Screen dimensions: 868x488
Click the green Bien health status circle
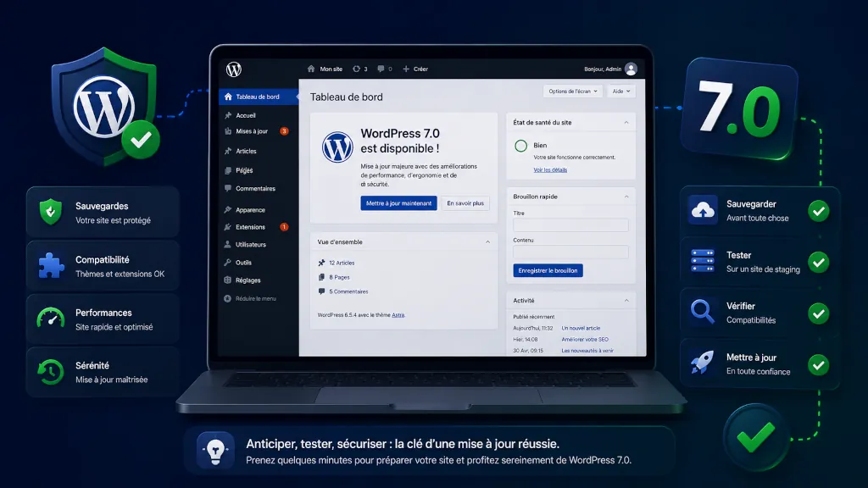[x=521, y=146]
